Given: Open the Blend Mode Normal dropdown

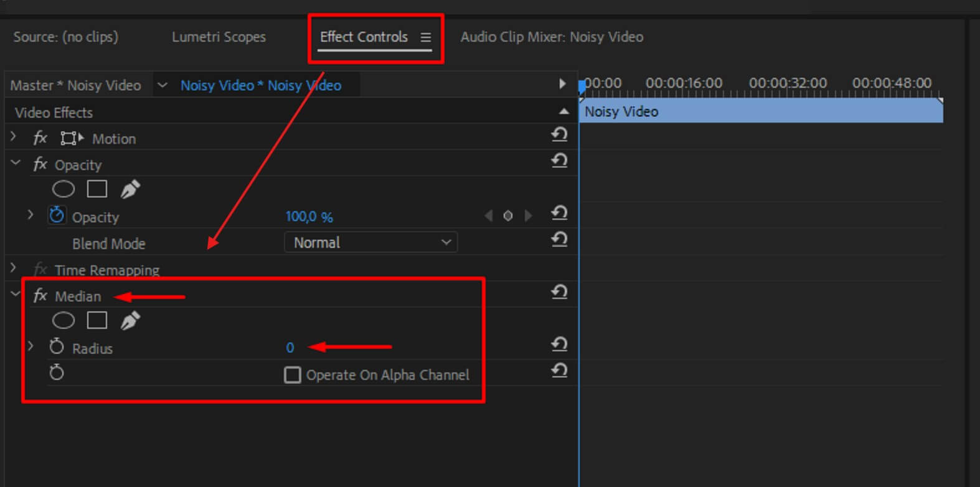Looking at the screenshot, I should [x=371, y=242].
